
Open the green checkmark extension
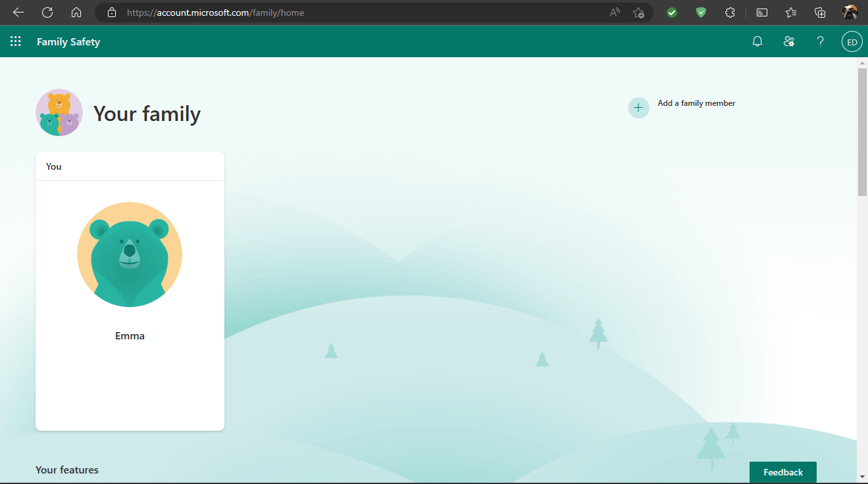672,12
